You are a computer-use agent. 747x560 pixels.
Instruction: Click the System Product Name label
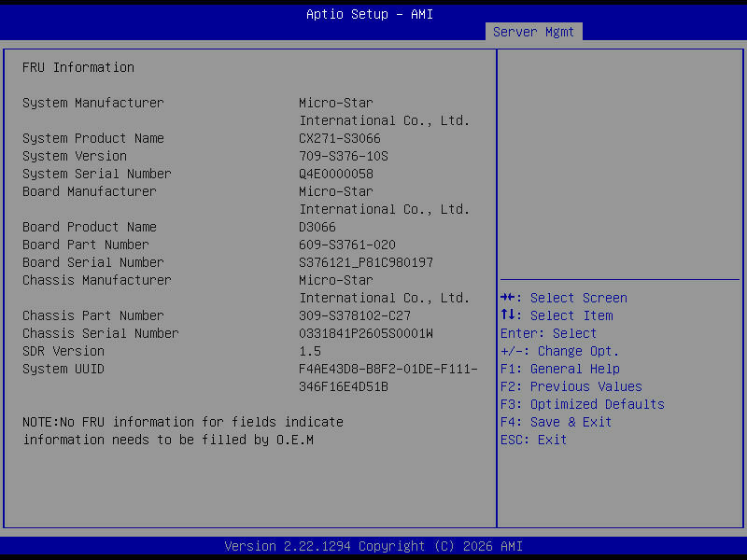coord(92,138)
